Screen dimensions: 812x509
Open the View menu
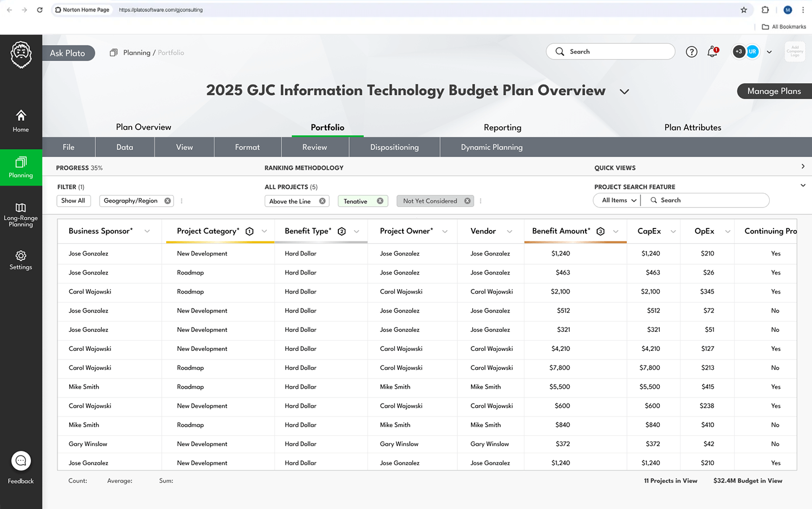click(184, 147)
